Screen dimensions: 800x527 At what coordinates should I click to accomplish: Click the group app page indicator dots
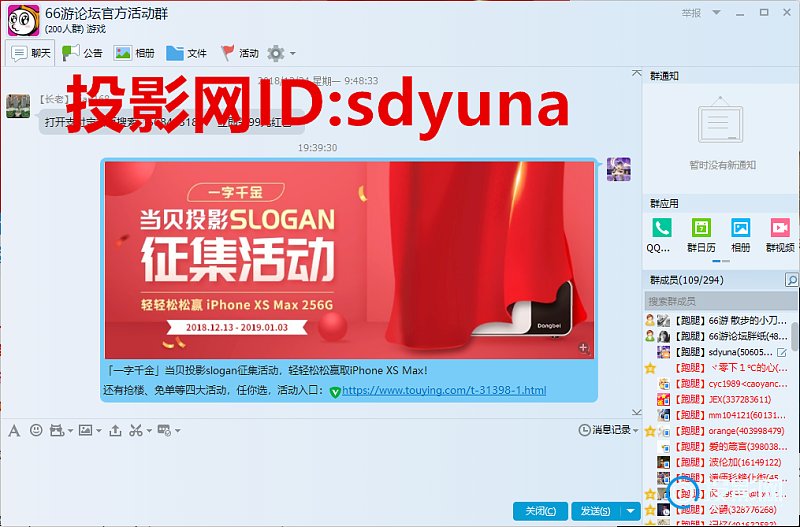721,261
